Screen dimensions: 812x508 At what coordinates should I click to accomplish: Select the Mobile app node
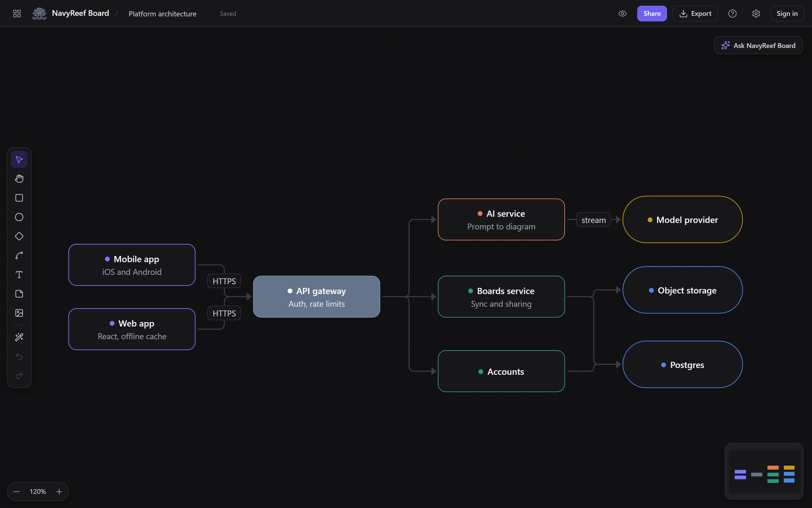point(132,265)
